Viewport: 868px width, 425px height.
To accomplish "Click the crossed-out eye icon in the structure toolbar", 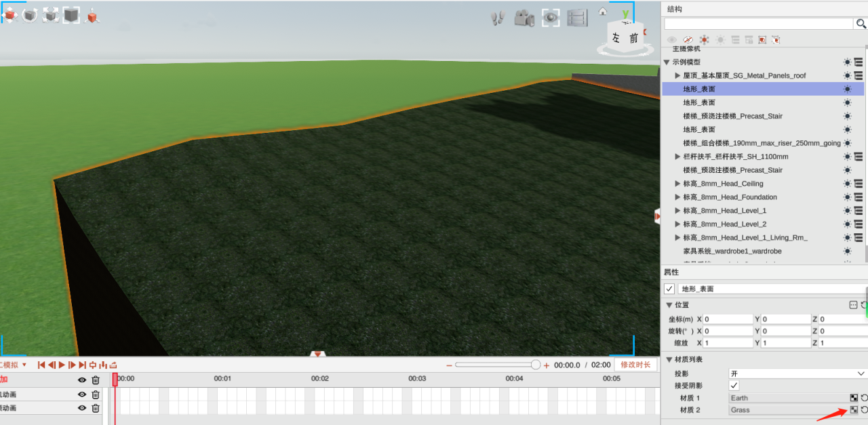I will tap(688, 40).
